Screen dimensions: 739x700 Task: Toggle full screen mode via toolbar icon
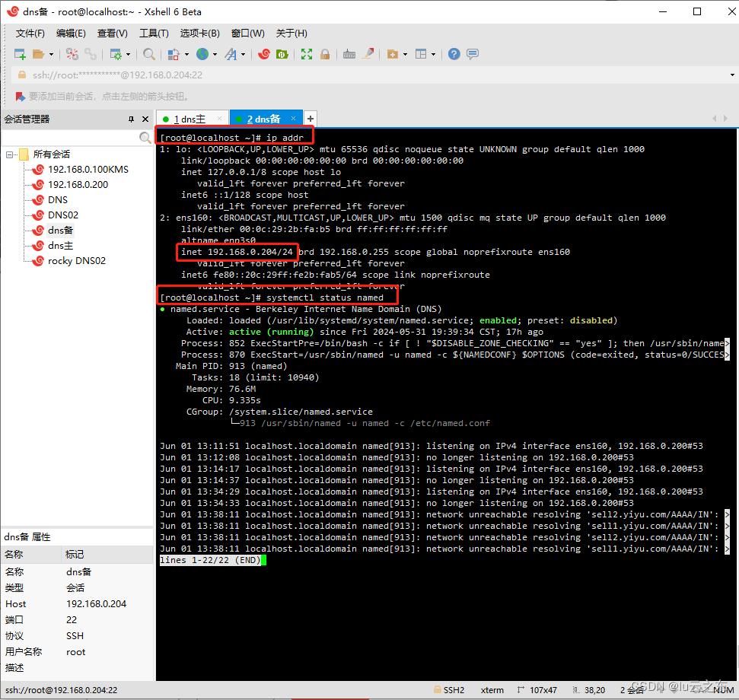[307, 54]
